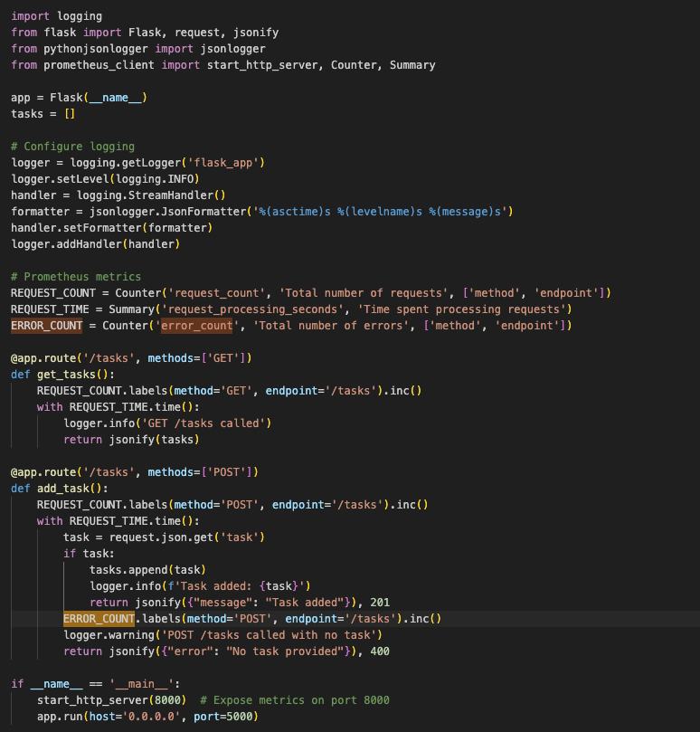The image size is (700, 732).
Task: Click the GET route decorator line
Action: click(x=132, y=358)
